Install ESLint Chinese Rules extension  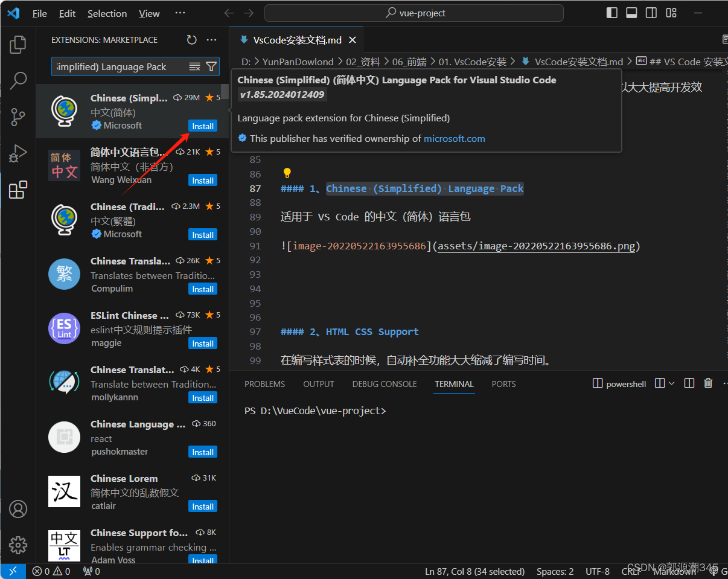203,344
